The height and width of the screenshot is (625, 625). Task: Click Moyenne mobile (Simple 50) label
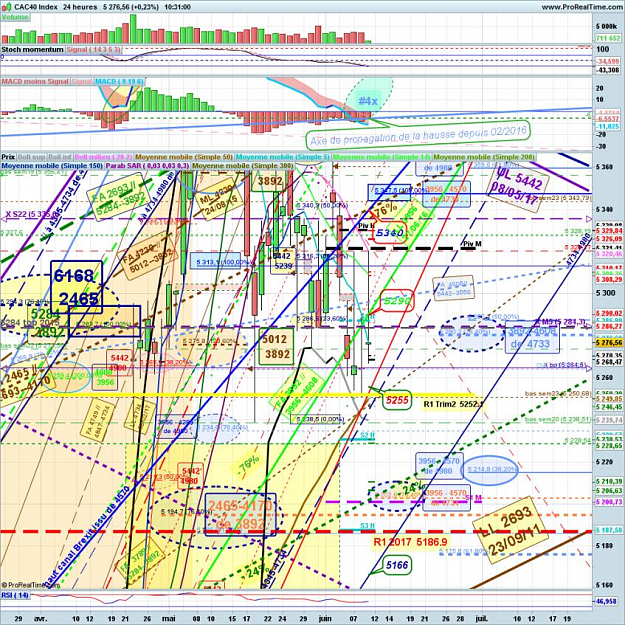184,157
